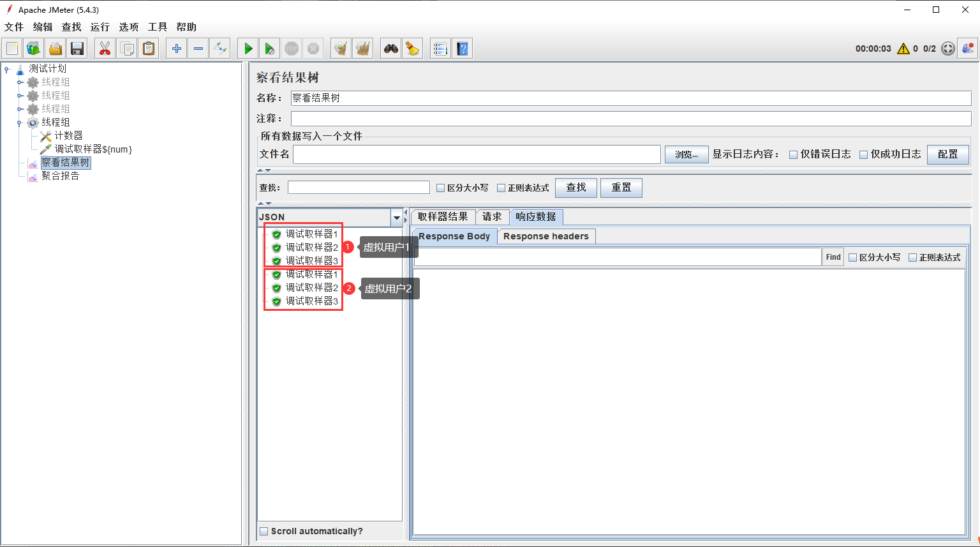The image size is (980, 547).
Task: Click the 文件名 input field
Action: coord(477,154)
